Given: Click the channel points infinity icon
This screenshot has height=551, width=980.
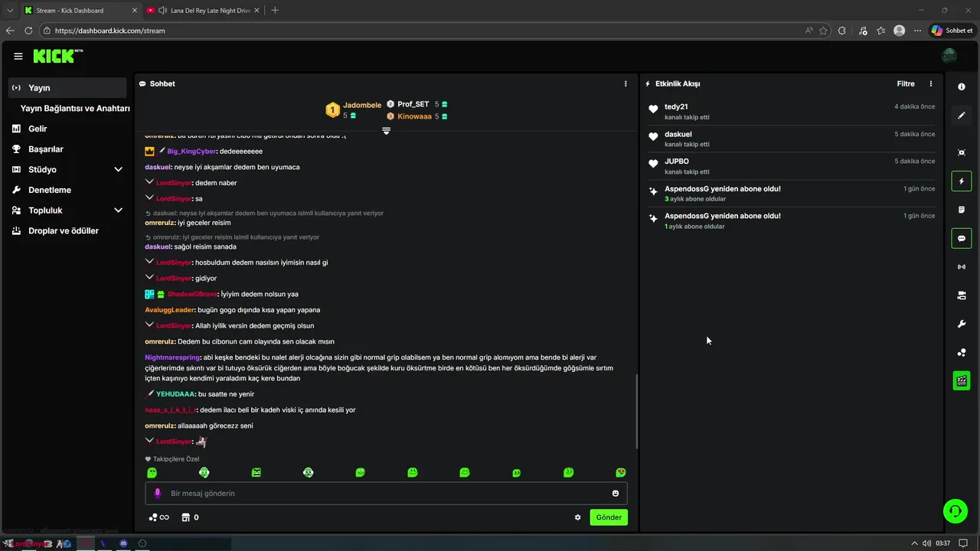Looking at the screenshot, I should point(158,517).
